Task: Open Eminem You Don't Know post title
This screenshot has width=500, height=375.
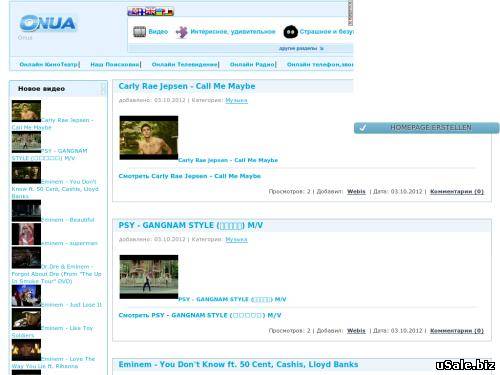Action: [x=238, y=364]
